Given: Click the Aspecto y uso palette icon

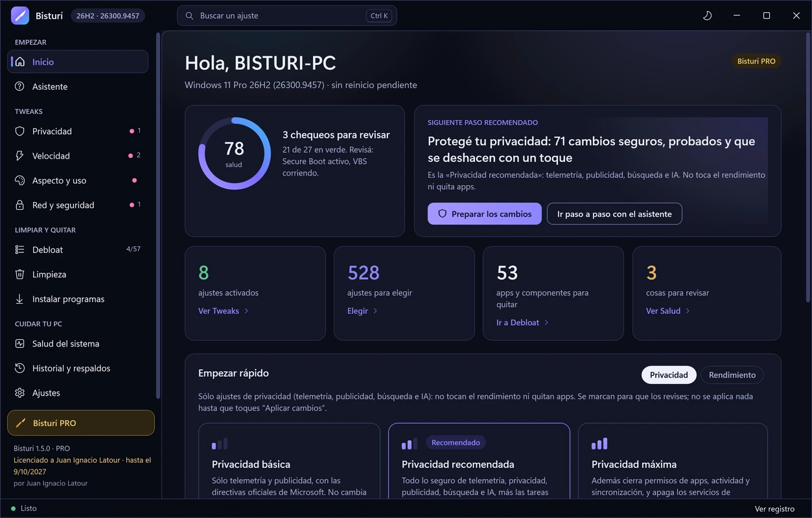Looking at the screenshot, I should pos(20,181).
